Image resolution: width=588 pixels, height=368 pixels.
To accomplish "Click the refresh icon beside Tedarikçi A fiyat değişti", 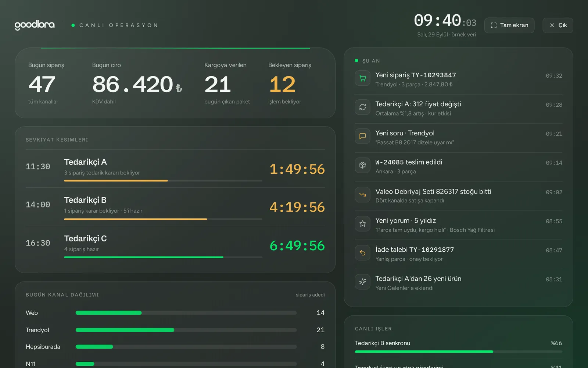I will [x=362, y=107].
